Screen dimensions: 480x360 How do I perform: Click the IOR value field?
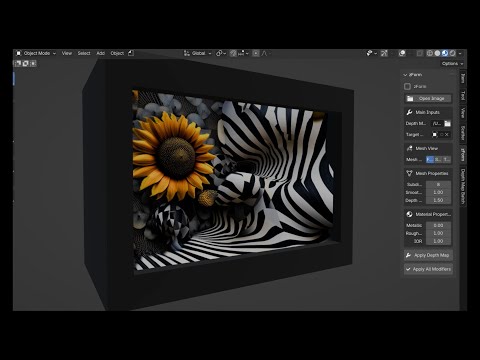(x=438, y=241)
